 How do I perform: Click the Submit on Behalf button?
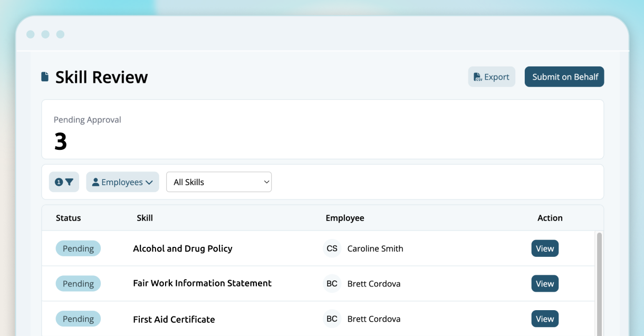click(564, 77)
